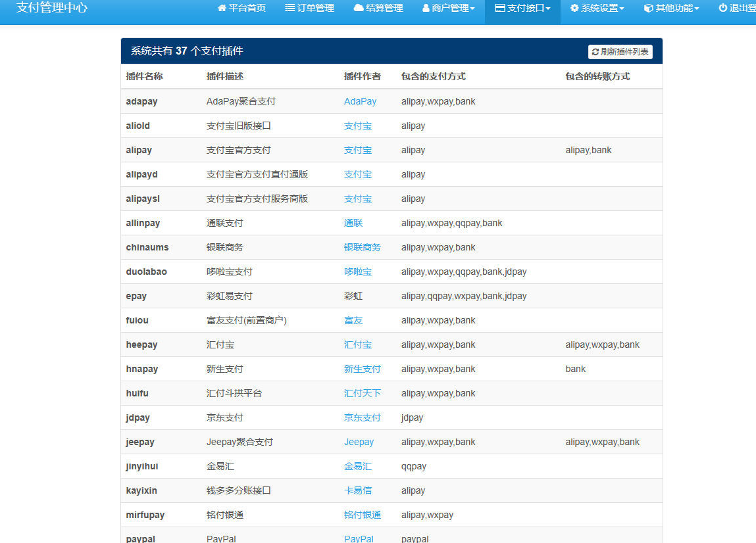The height and width of the screenshot is (543, 756).
Task: Click the gear icon beside 系统设置
Action: pos(574,8)
